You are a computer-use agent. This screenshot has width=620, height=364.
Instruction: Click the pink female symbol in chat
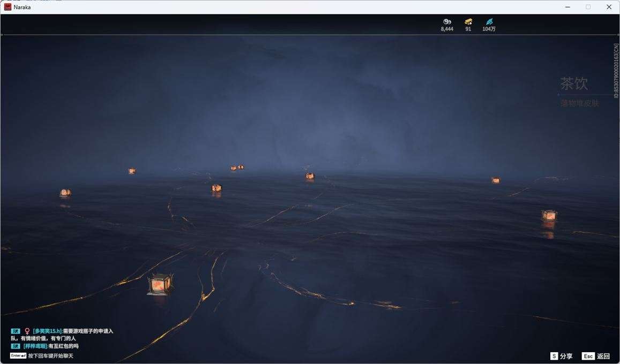click(x=27, y=331)
